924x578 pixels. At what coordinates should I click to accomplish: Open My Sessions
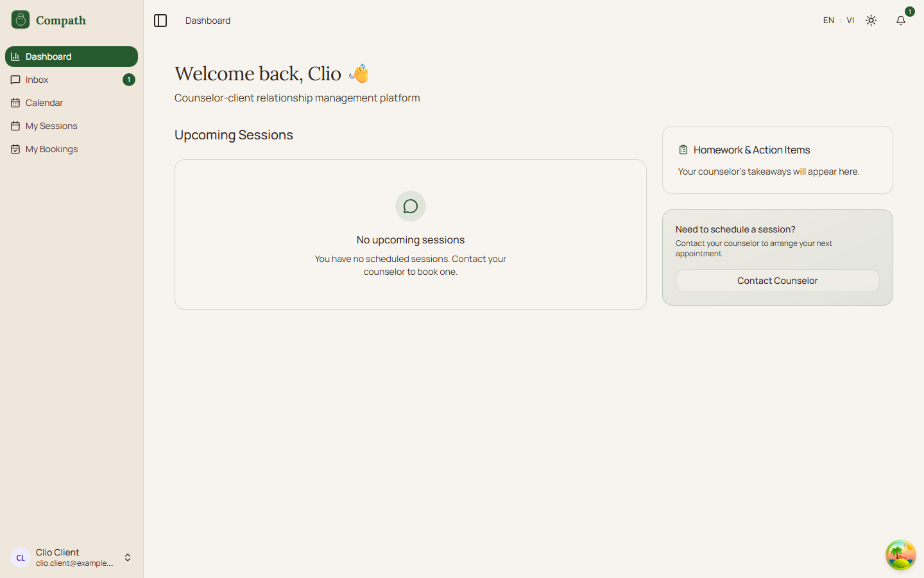point(51,126)
